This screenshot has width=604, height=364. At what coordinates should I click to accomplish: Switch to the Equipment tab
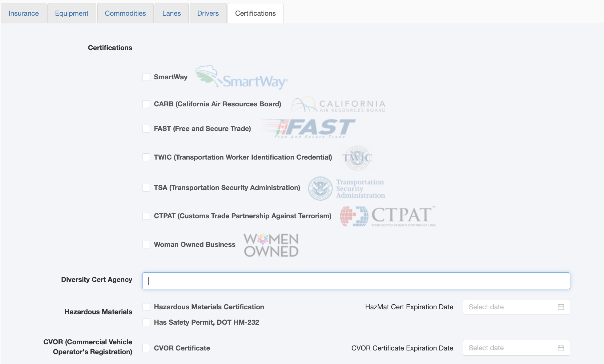click(x=72, y=13)
